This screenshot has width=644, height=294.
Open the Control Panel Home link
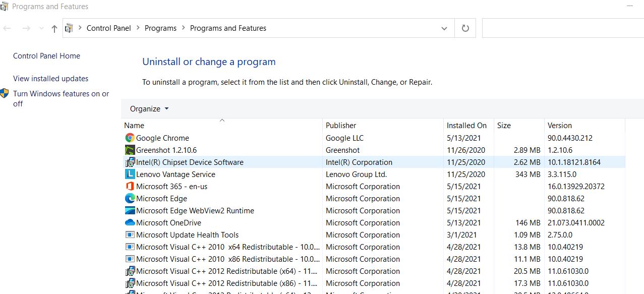(46, 56)
